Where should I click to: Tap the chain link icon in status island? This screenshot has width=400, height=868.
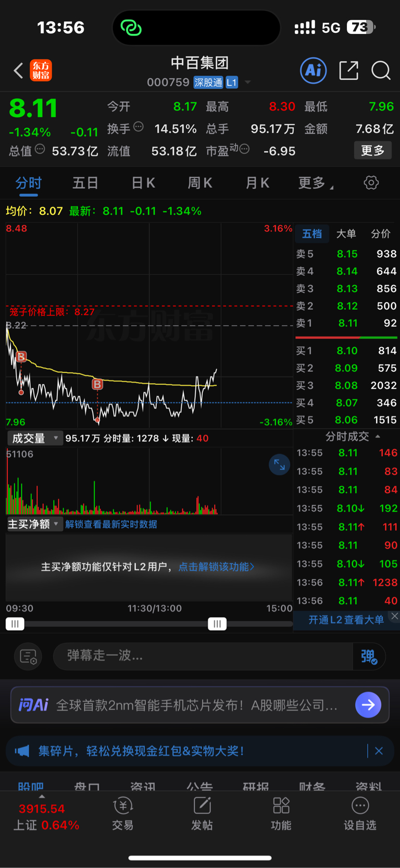[131, 27]
